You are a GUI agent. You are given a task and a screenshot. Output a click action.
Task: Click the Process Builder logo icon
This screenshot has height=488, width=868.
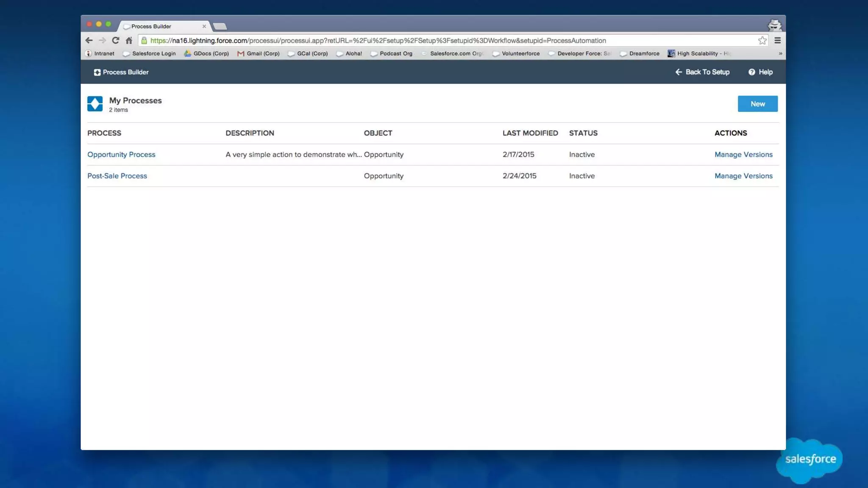tap(97, 72)
